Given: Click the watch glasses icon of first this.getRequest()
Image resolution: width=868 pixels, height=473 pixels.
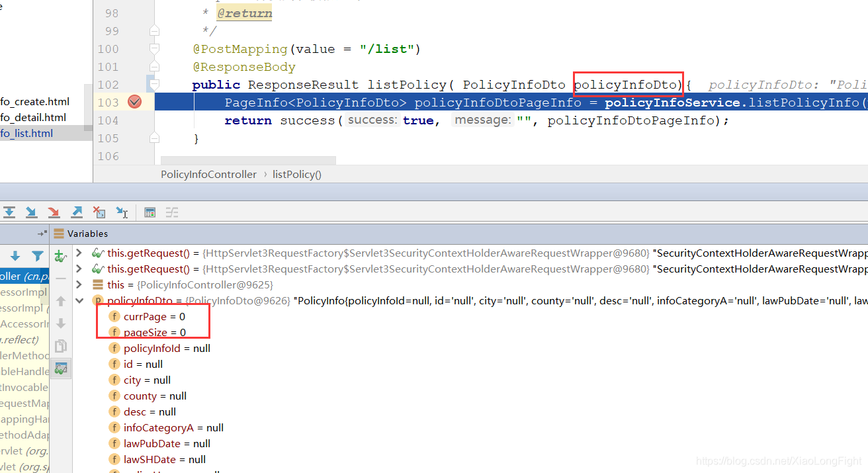Looking at the screenshot, I should coord(97,253).
